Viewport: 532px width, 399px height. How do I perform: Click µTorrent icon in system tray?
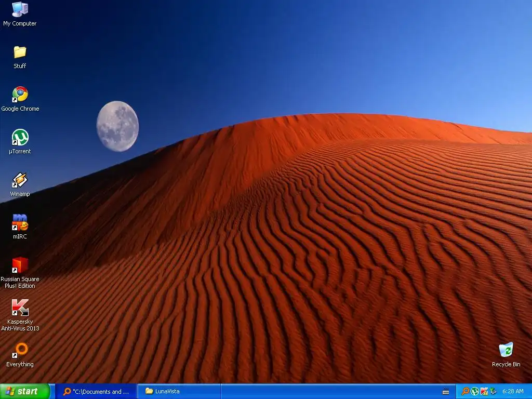[x=475, y=391]
